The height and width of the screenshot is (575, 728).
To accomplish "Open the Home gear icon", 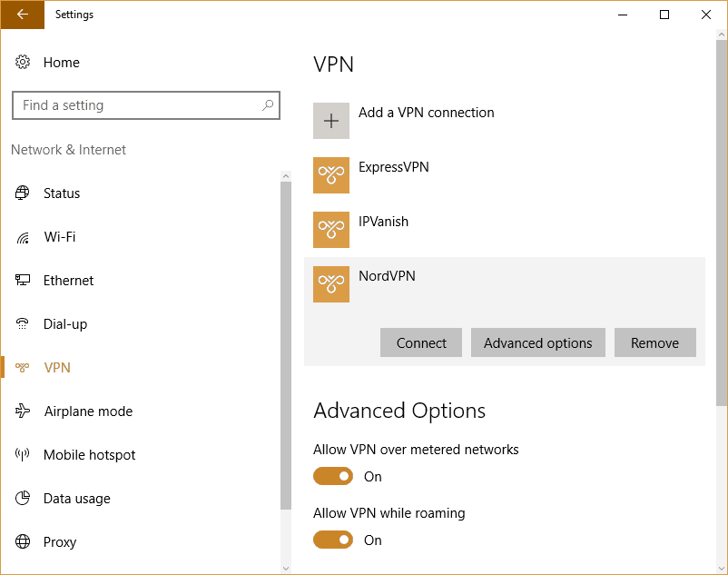I will [x=23, y=62].
